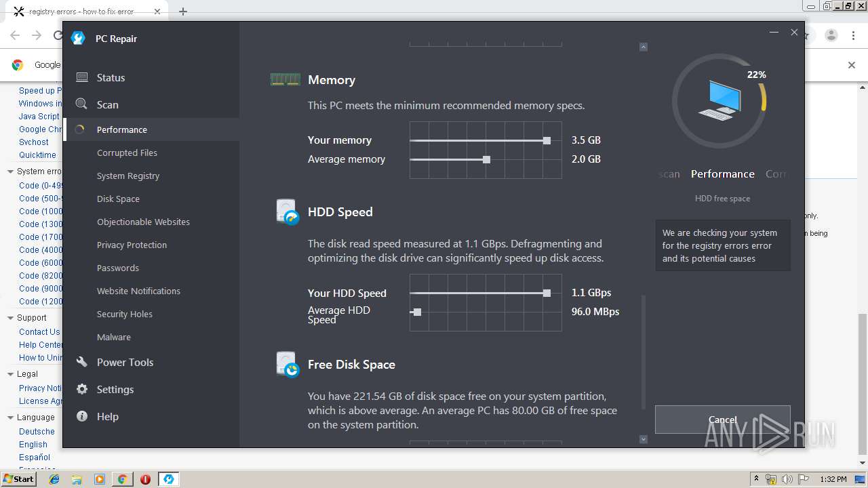Open Objectionable Websites category
The height and width of the screenshot is (488, 868).
point(143,222)
